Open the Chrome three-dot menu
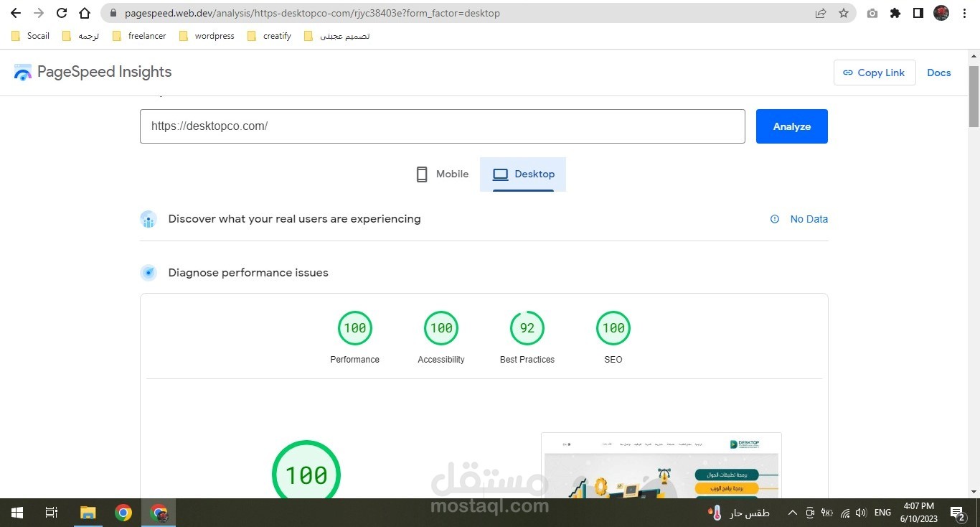 (964, 13)
